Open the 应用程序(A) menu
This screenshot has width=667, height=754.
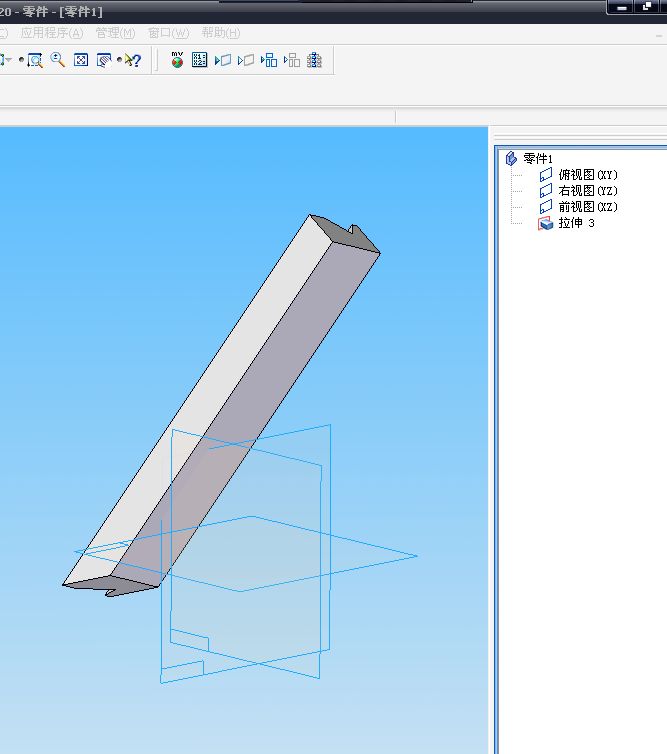(51, 33)
